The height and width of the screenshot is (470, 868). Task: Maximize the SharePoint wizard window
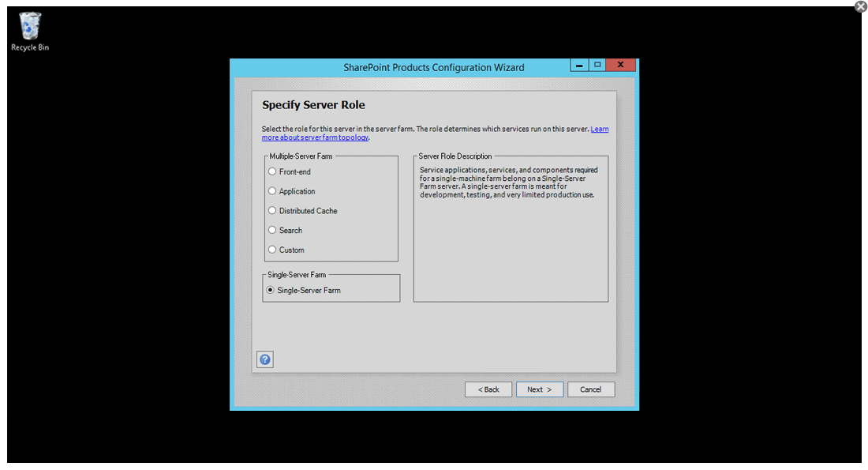pos(597,65)
